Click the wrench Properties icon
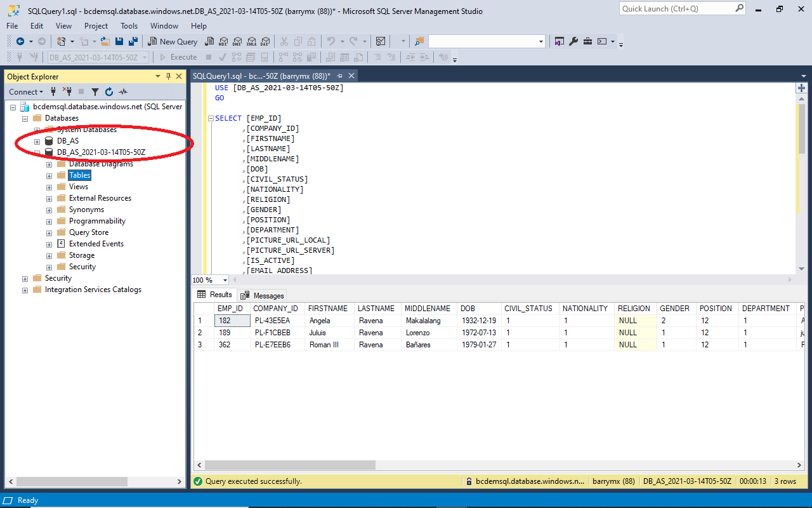The width and height of the screenshot is (812, 508). click(573, 41)
